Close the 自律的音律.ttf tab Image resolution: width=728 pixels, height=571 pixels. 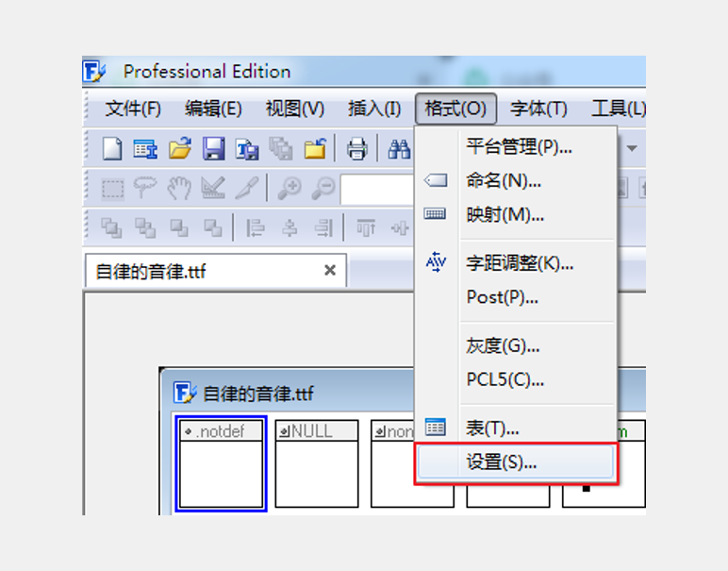pyautogui.click(x=330, y=270)
